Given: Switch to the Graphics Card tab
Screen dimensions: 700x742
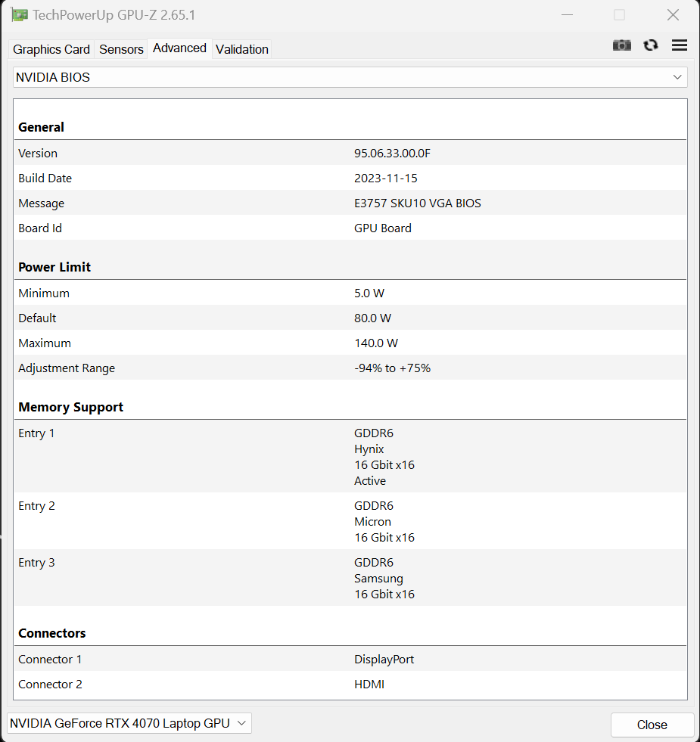Looking at the screenshot, I should 51,49.
